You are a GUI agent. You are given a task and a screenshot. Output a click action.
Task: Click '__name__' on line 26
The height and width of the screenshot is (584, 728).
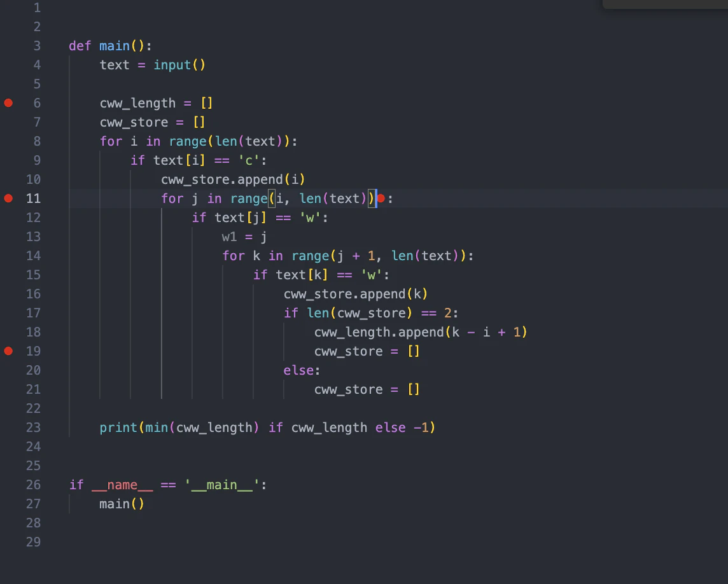point(122,485)
